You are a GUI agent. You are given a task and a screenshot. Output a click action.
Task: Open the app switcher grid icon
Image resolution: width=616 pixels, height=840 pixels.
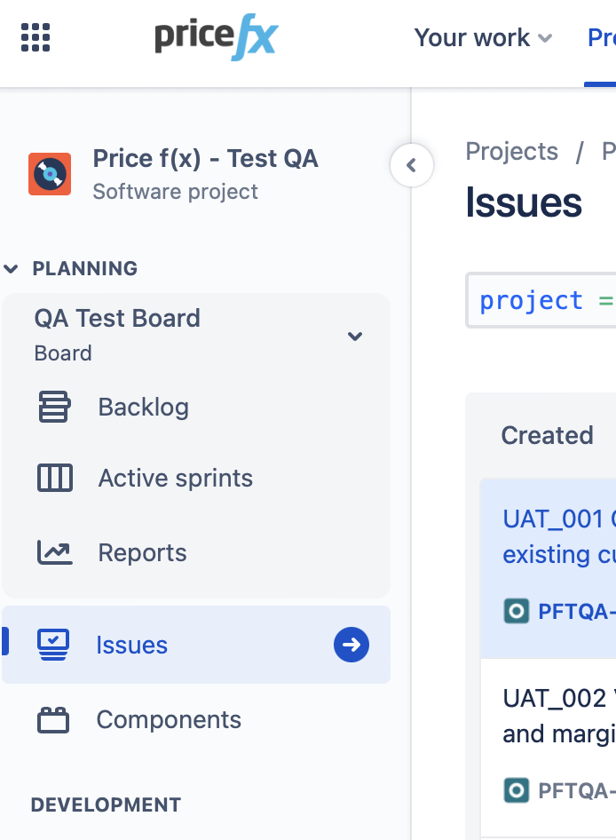click(x=36, y=37)
